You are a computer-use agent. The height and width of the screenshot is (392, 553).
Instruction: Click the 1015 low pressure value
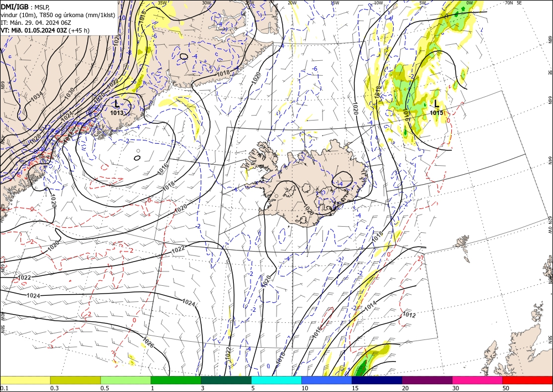[x=437, y=112]
